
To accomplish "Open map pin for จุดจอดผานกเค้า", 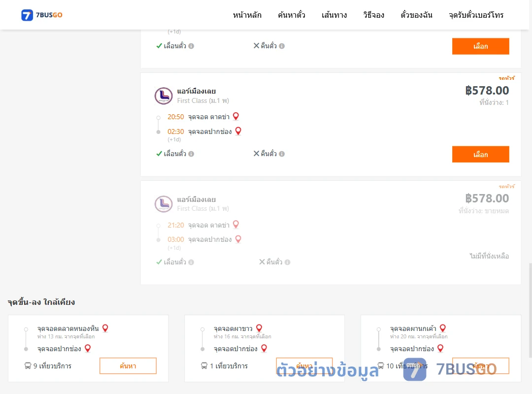I will (443, 328).
